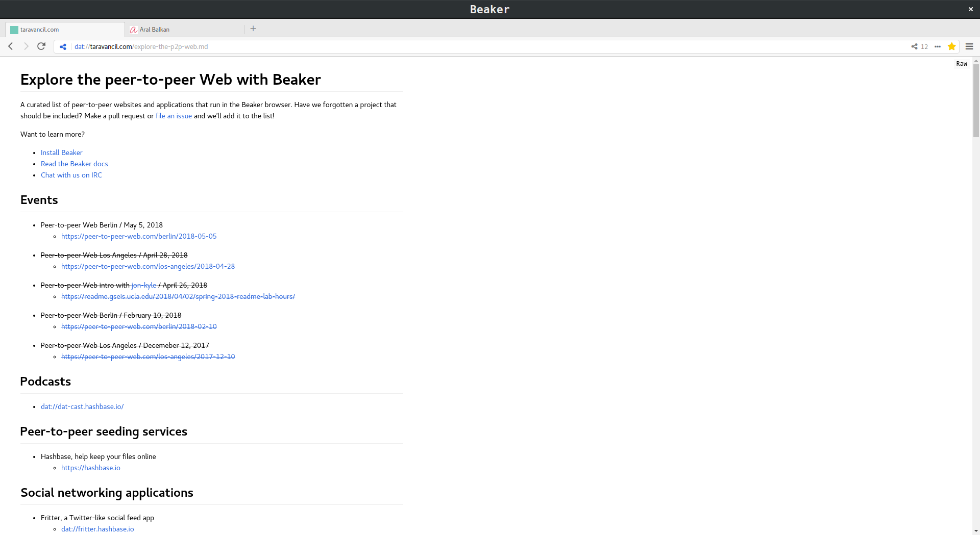Click the Aral Balkan tab favicon
This screenshot has height=535, width=980.
coord(134,30)
